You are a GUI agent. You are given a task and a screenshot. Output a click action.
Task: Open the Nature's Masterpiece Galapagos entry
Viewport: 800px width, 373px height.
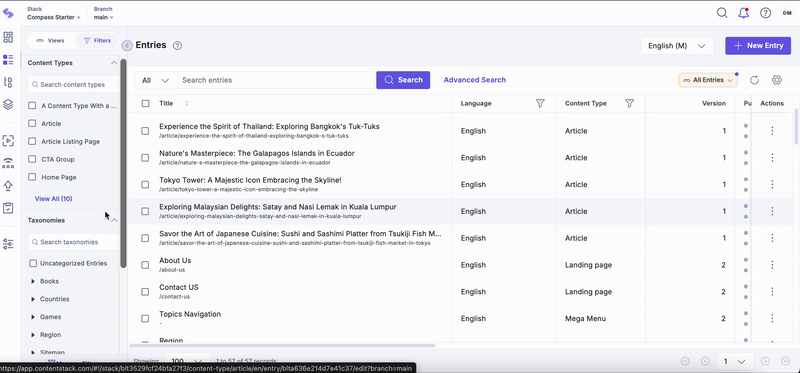click(257, 153)
